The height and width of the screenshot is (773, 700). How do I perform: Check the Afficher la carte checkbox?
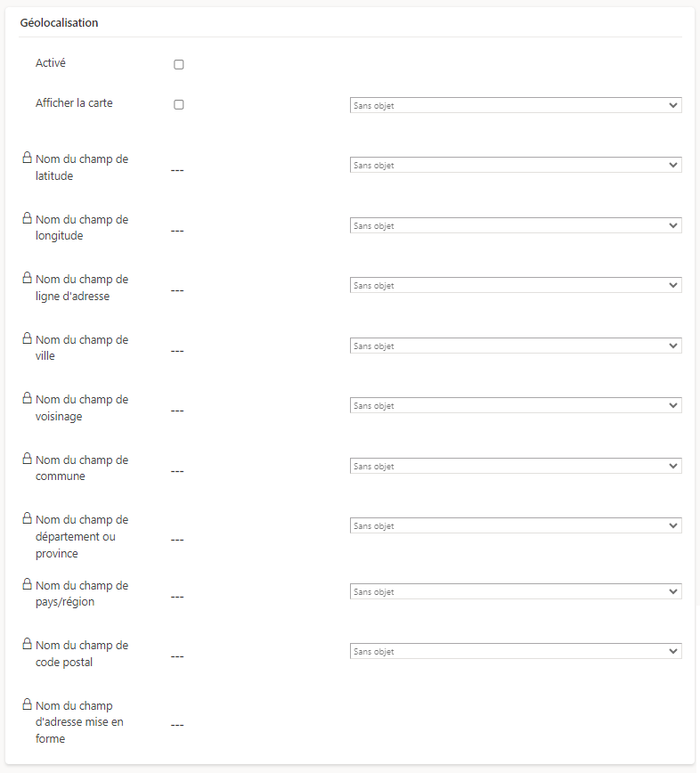[x=179, y=104]
